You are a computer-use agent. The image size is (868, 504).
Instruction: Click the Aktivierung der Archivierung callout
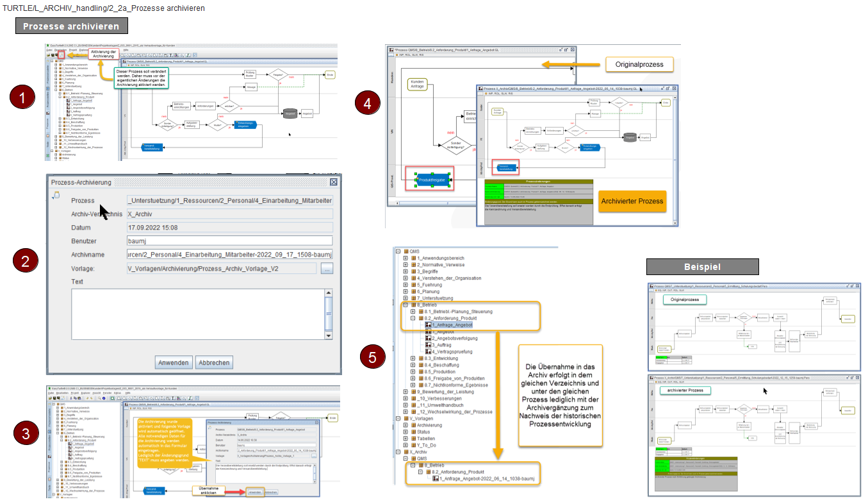(104, 54)
